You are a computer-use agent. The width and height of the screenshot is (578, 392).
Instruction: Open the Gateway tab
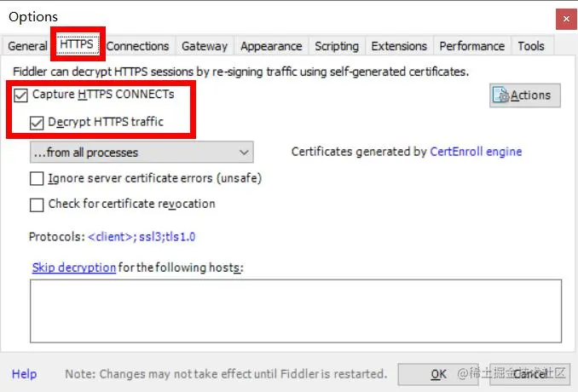pyautogui.click(x=205, y=46)
